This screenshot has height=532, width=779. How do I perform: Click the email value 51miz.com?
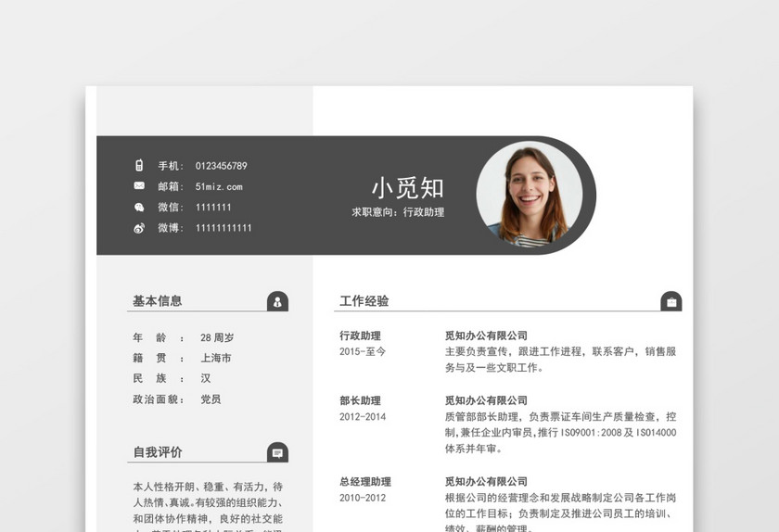[x=219, y=187]
